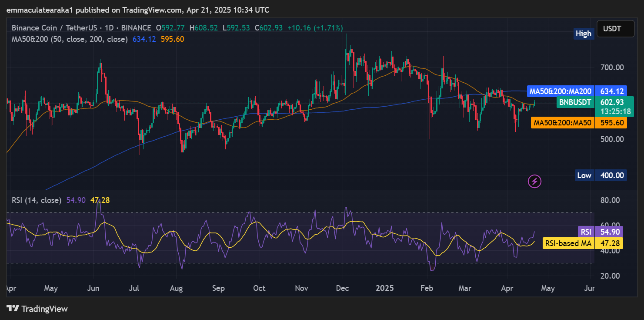Image resolution: width=644 pixels, height=320 pixels.
Task: Click the RSI (14, close) indicator legend
Action: (x=37, y=200)
